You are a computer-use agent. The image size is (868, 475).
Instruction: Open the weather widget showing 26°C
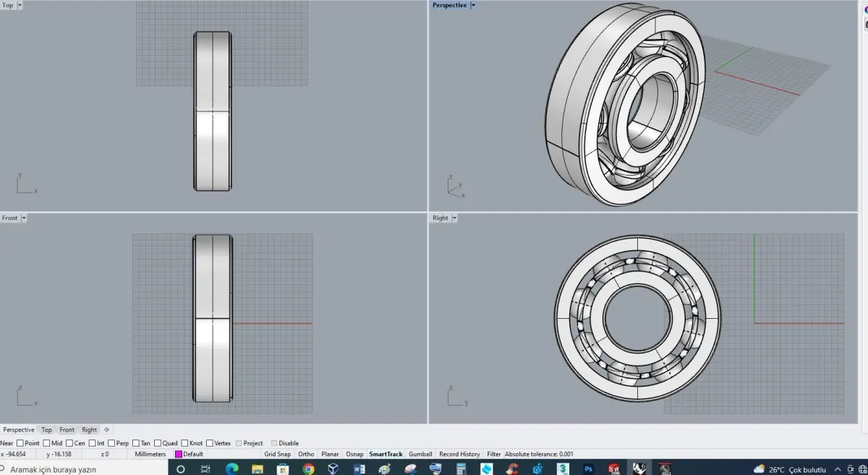[789, 469]
